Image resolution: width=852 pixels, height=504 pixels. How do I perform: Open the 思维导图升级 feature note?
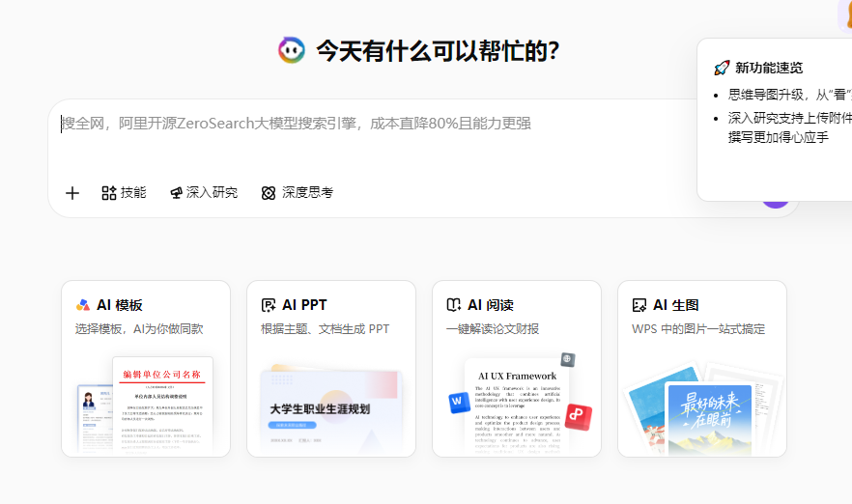pos(787,95)
